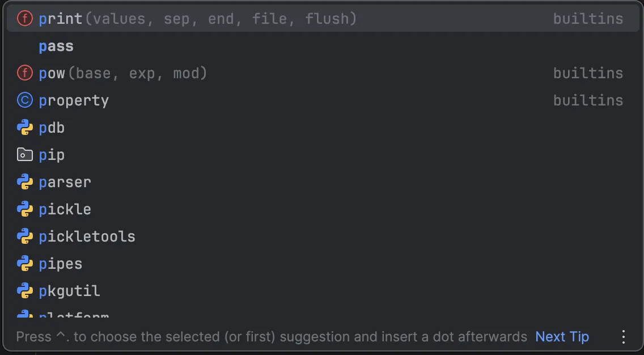The width and height of the screenshot is (644, 355).
Task: Click the package icon next to pip
Action: 24,154
